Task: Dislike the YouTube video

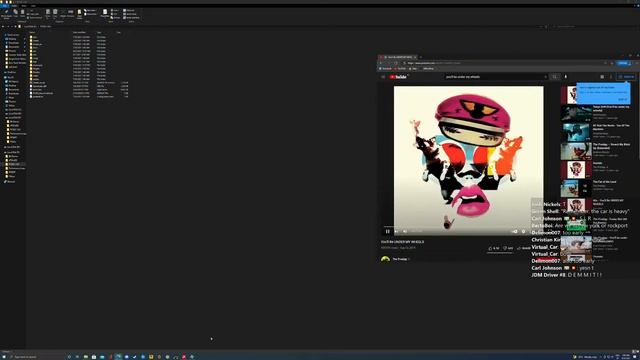Action: click(508, 248)
